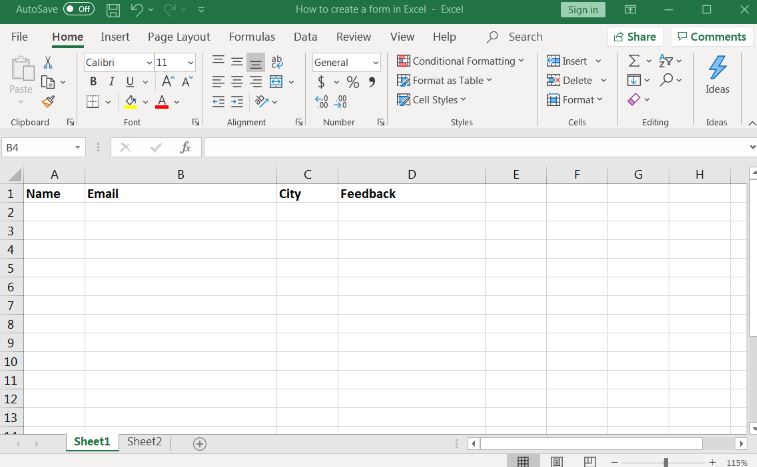
Task: Click the Save icon in title bar
Action: (x=113, y=10)
